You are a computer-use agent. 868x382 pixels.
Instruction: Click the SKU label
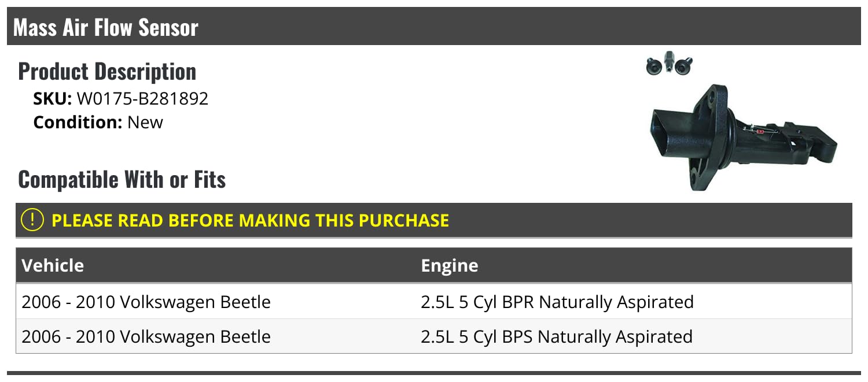coord(52,99)
